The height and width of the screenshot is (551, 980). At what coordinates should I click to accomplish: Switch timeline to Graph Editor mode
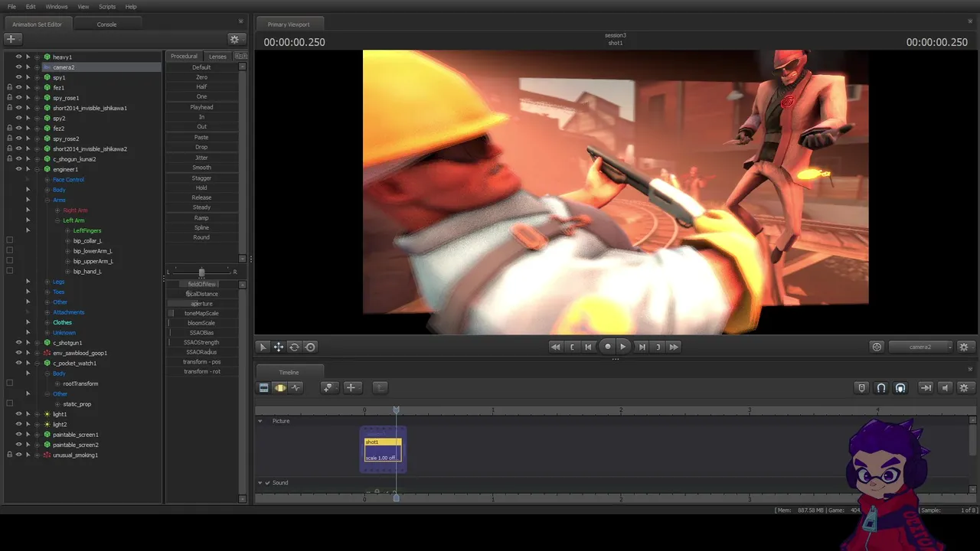pos(296,388)
